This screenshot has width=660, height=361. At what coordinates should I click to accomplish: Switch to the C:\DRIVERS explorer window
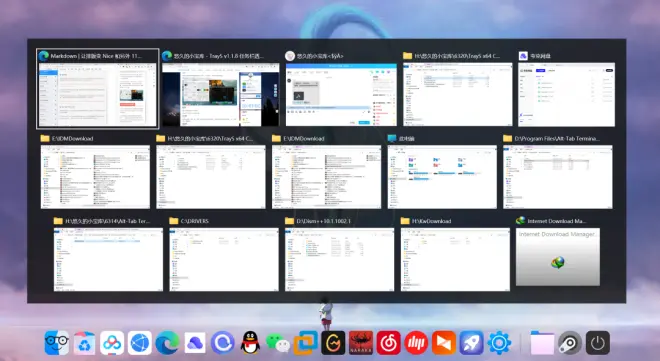click(224, 254)
